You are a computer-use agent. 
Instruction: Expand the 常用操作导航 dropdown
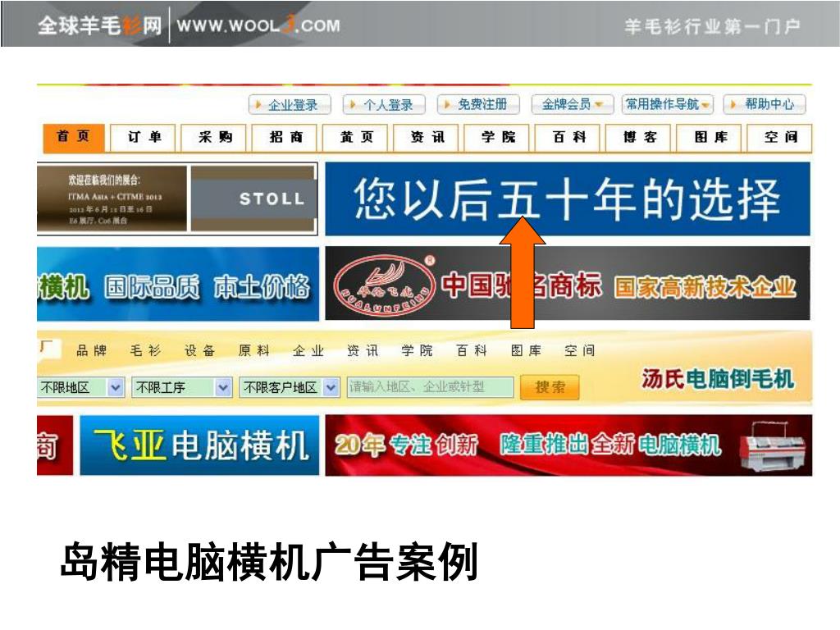668,104
